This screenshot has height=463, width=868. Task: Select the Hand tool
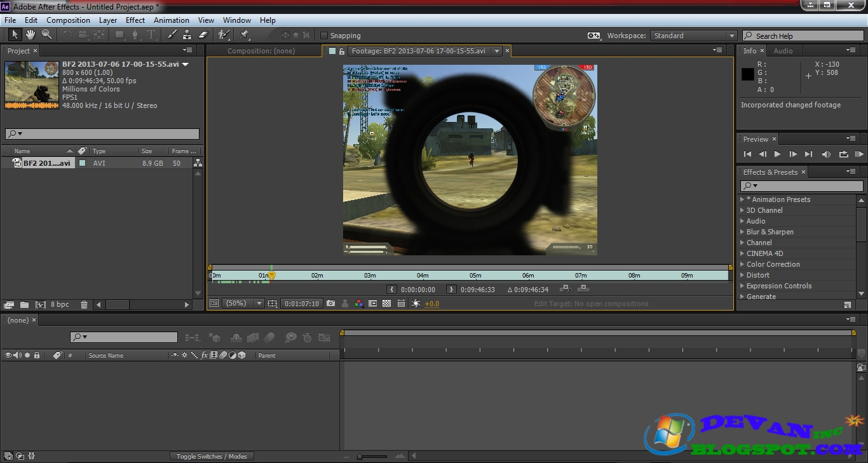click(x=31, y=35)
